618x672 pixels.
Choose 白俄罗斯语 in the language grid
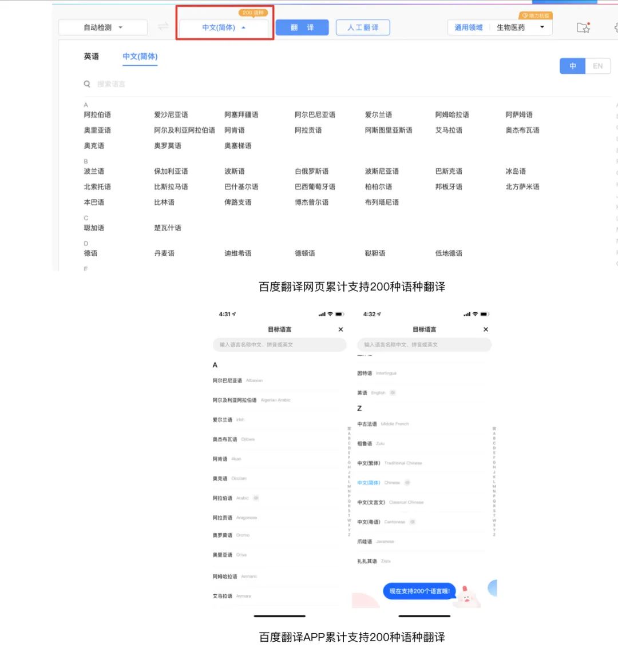click(x=312, y=171)
